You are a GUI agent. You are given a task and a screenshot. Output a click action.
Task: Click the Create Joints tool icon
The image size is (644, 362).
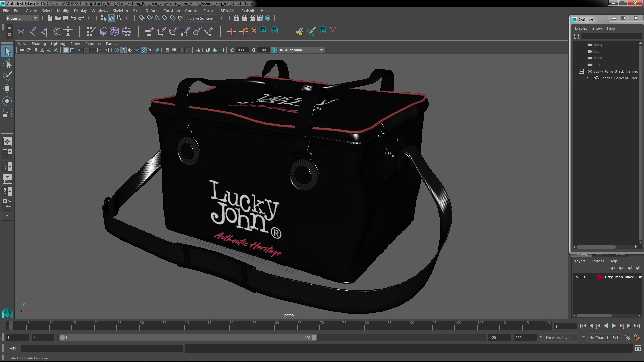[33, 32]
